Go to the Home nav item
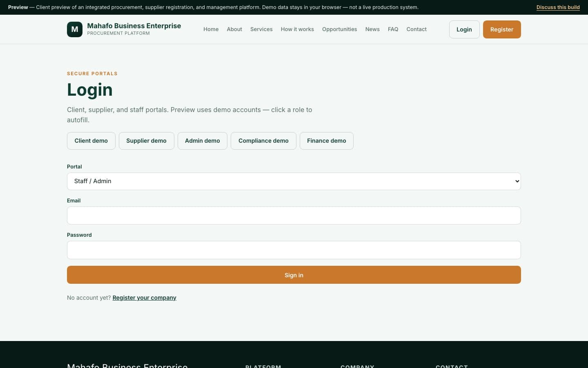Screen dimensions: 588x368 pos(211,29)
